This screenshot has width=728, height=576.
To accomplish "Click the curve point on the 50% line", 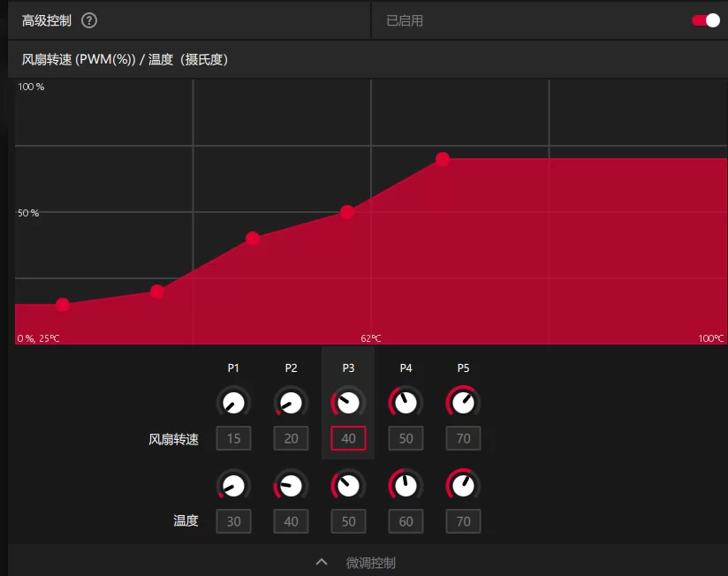I will [347, 212].
